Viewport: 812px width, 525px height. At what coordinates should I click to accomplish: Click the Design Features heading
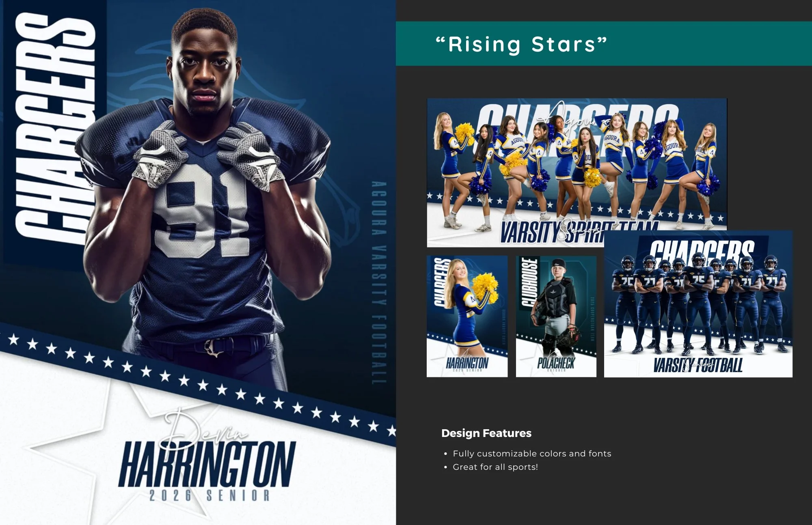(x=486, y=433)
